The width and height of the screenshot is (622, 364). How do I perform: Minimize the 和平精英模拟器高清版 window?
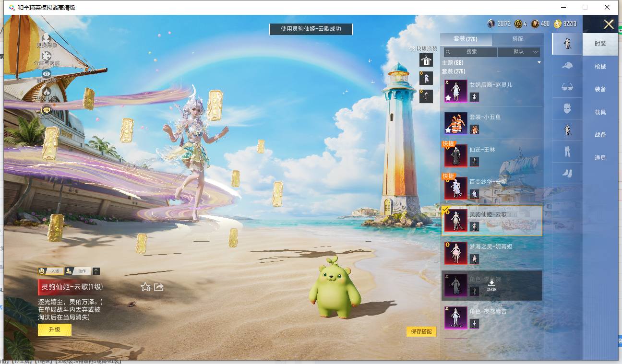click(563, 7)
